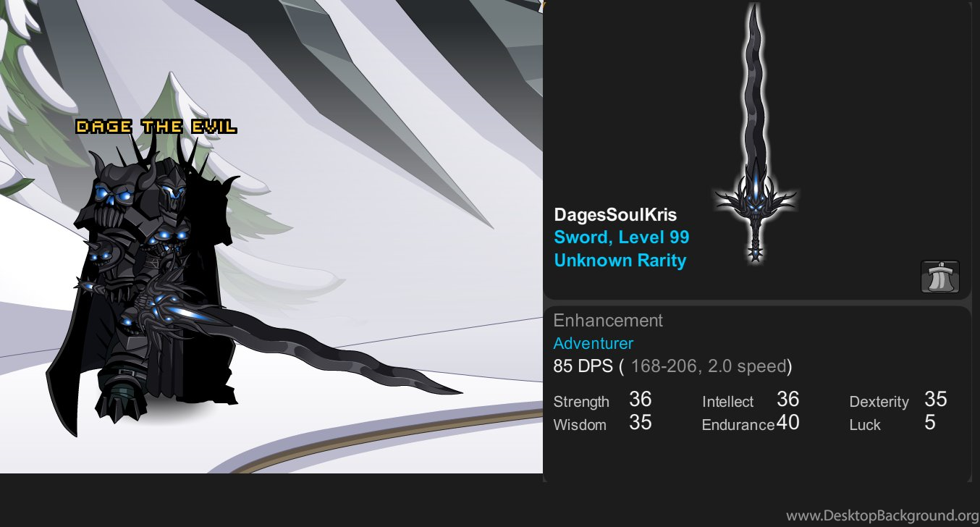980x527 pixels.
Task: Open the www.DesktopBackground.org watermark link
Action: pyautogui.click(x=882, y=515)
